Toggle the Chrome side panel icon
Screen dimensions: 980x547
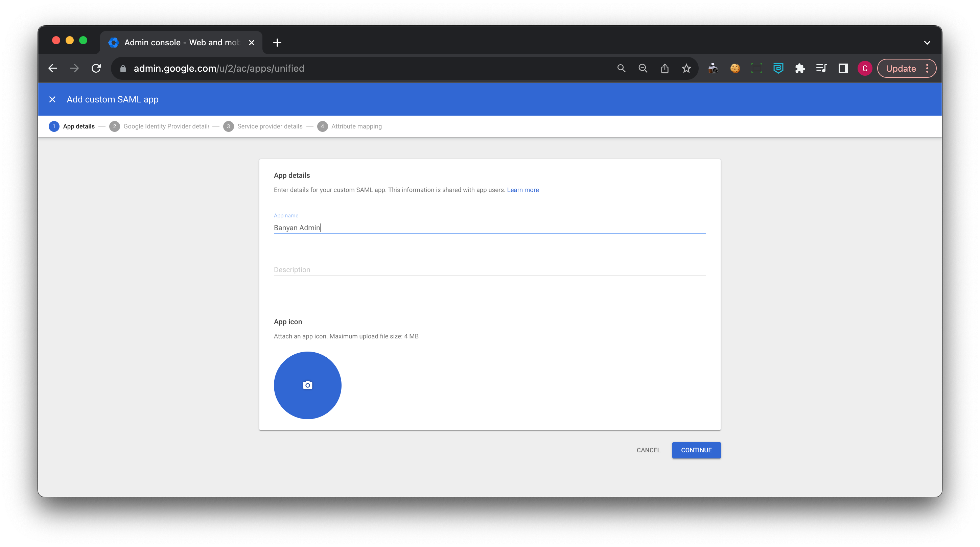coord(843,69)
